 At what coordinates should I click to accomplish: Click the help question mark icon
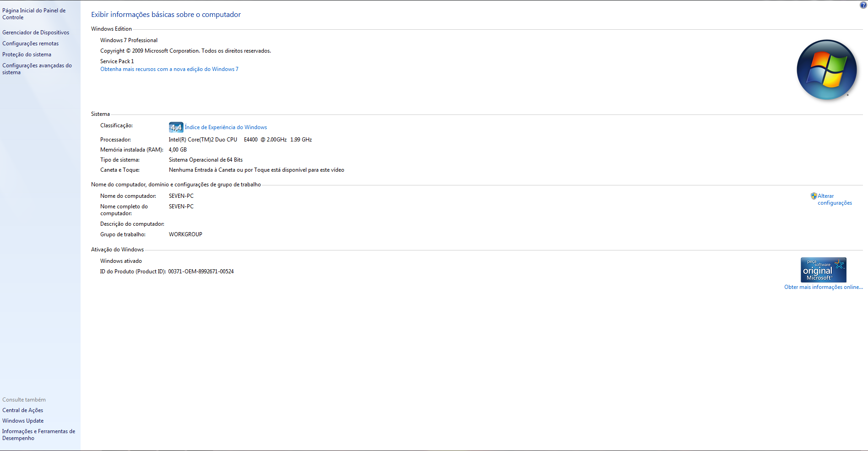[x=863, y=5]
